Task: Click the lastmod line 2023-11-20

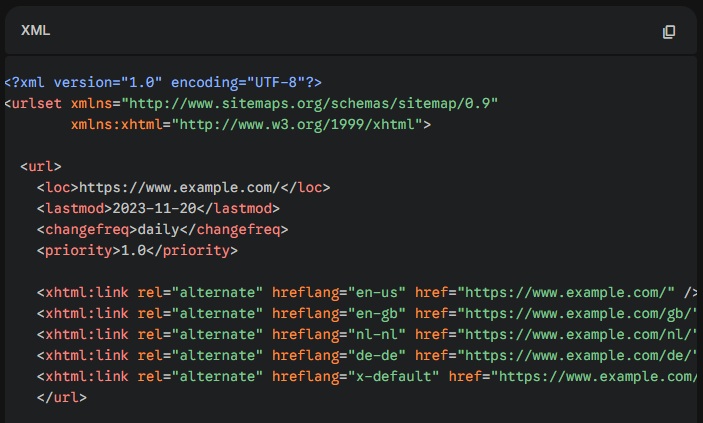Action: pos(158,209)
